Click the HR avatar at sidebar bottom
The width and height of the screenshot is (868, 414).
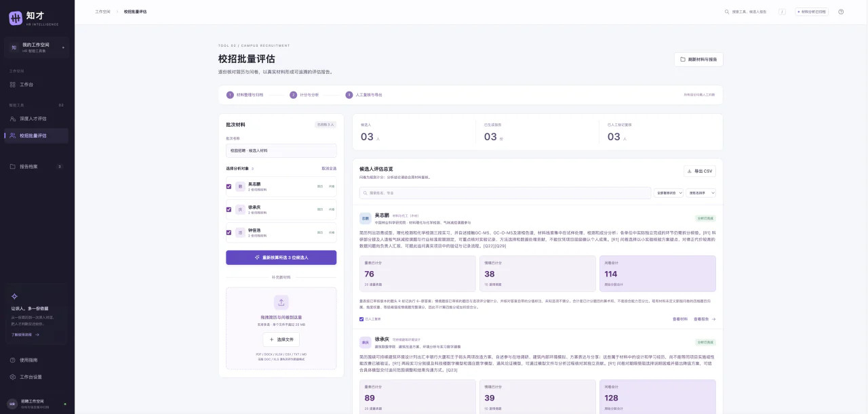pyautogui.click(x=12, y=403)
